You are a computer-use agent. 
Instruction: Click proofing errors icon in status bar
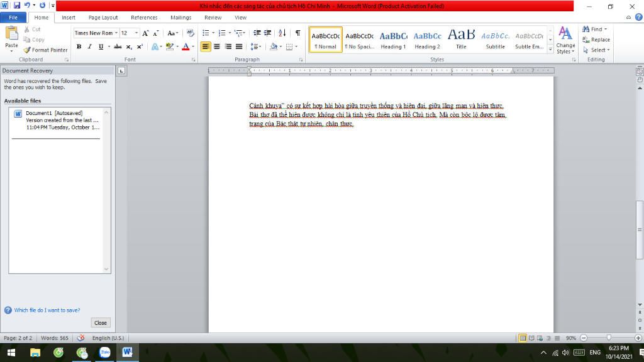click(x=81, y=337)
